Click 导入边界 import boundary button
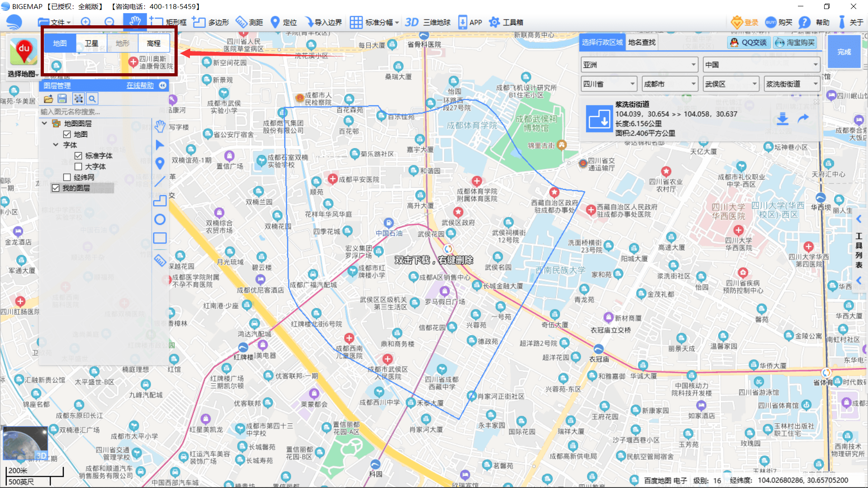Screen dimensions: 868x488 click(323, 22)
